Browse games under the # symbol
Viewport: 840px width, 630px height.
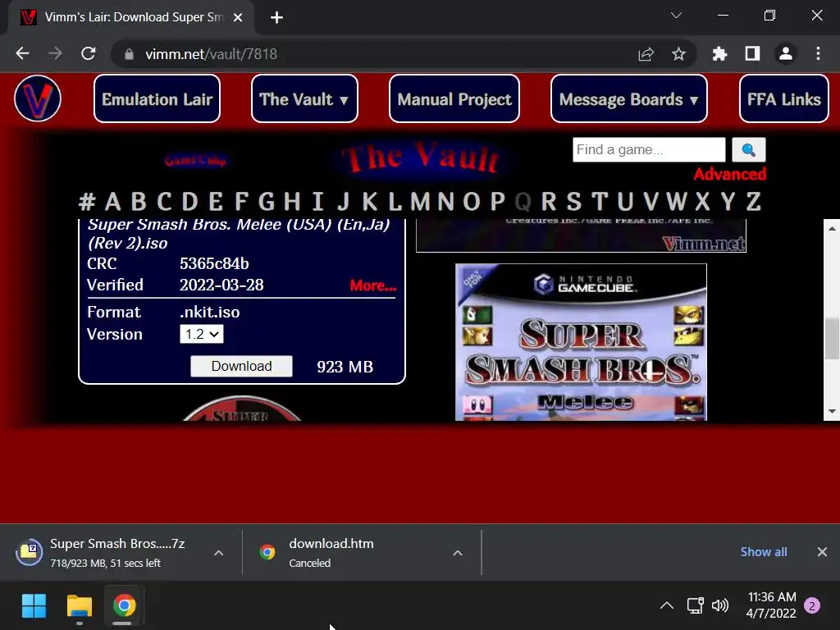[87, 202]
